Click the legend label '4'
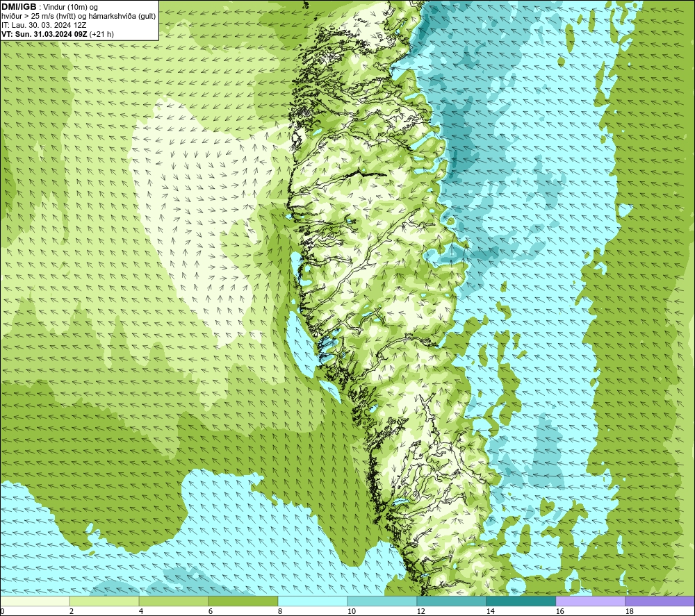 (141, 612)
